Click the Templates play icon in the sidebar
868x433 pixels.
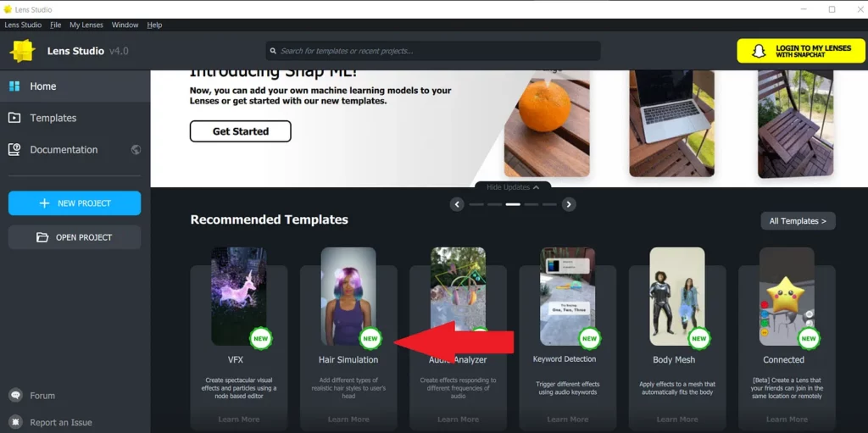tap(14, 118)
